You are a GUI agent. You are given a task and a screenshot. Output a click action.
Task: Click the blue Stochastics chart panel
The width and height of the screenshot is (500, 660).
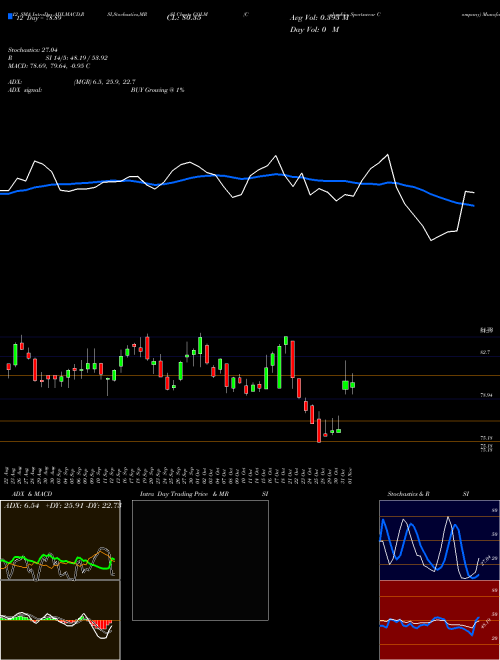point(439,540)
